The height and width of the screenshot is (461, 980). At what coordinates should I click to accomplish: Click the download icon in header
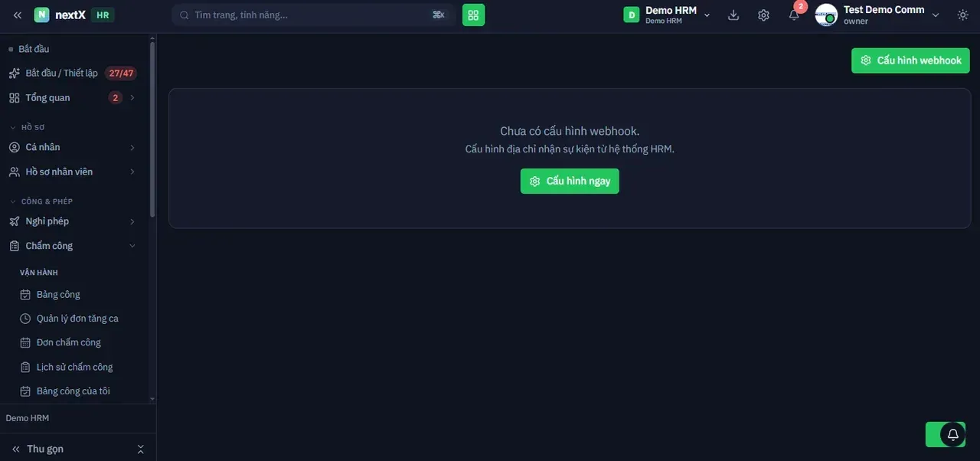click(733, 15)
